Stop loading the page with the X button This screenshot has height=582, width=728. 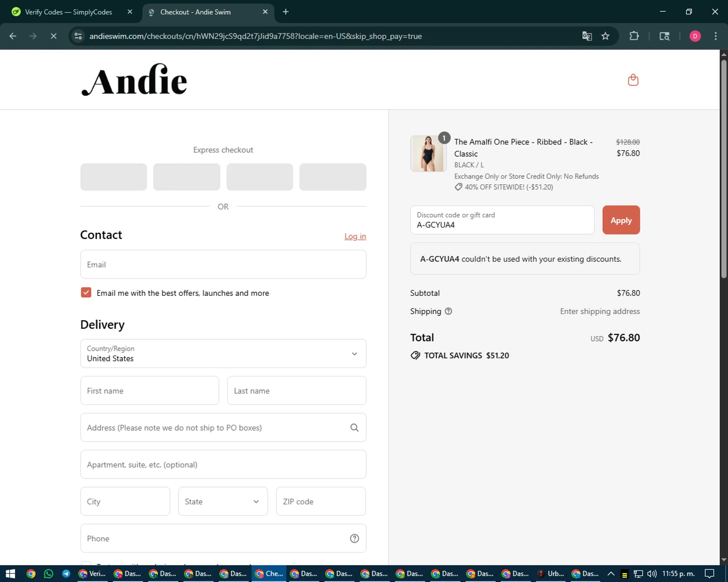click(53, 36)
